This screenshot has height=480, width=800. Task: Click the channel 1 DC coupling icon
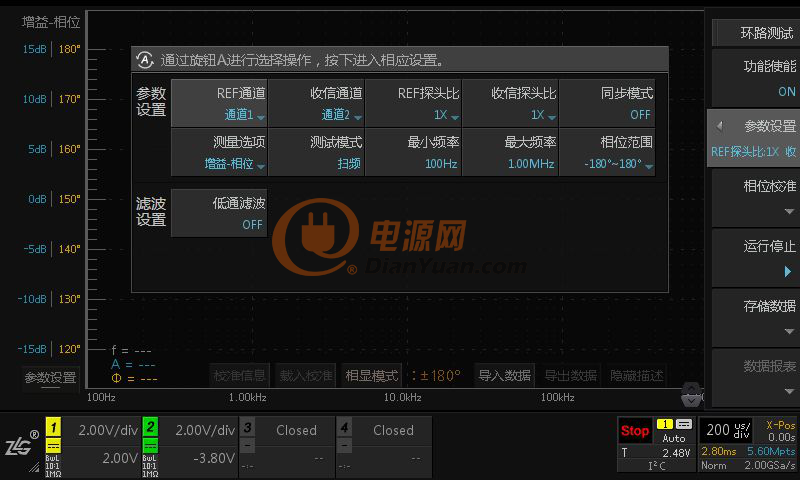coord(53,445)
